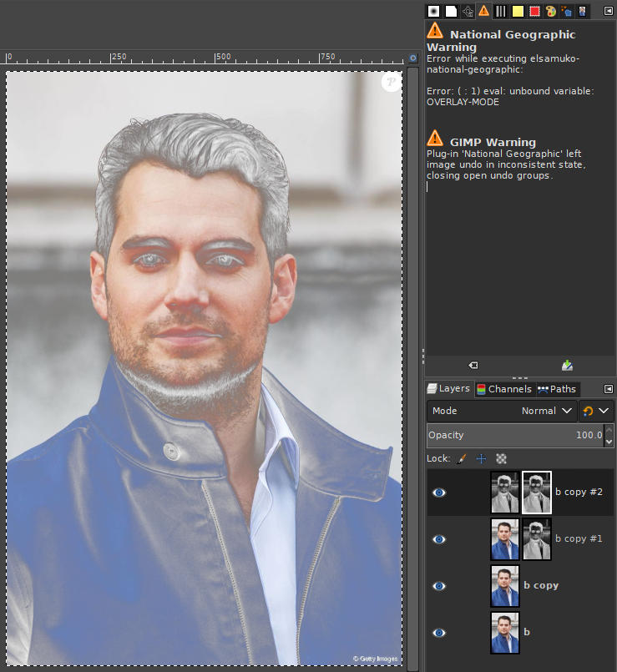Open the Layers panel configuration menu
Viewport: 617px width, 672px height.
pyautogui.click(x=608, y=389)
